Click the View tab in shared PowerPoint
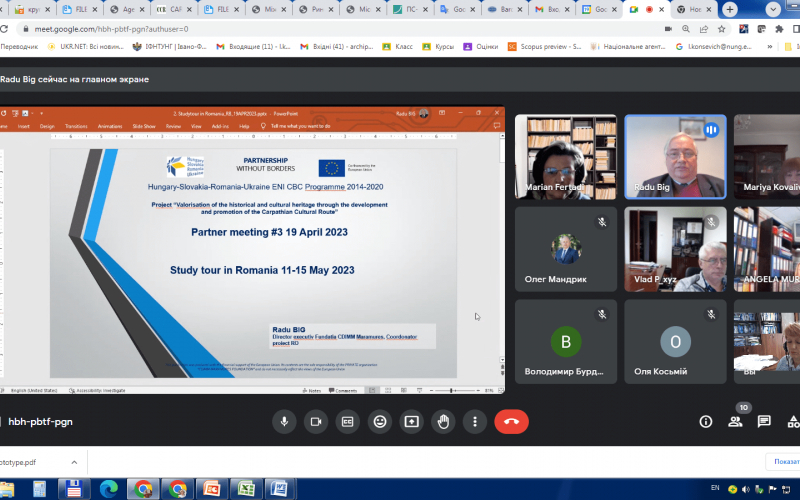This screenshot has width=800, height=500. (196, 126)
